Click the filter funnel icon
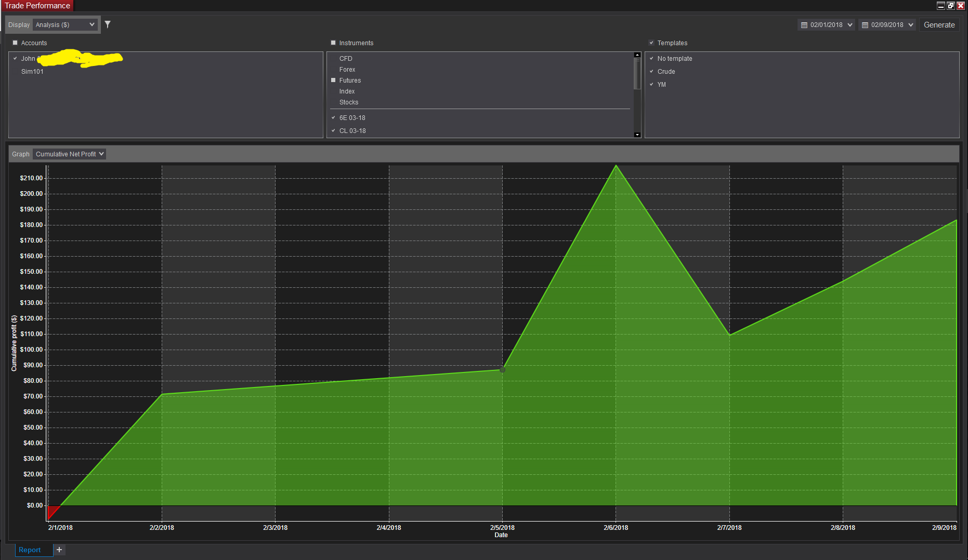Image resolution: width=968 pixels, height=560 pixels. click(108, 24)
